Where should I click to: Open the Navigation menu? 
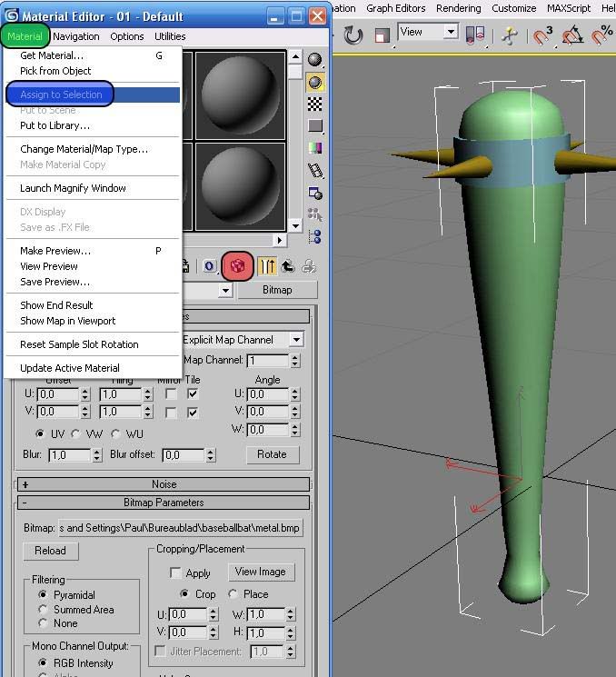click(x=76, y=36)
